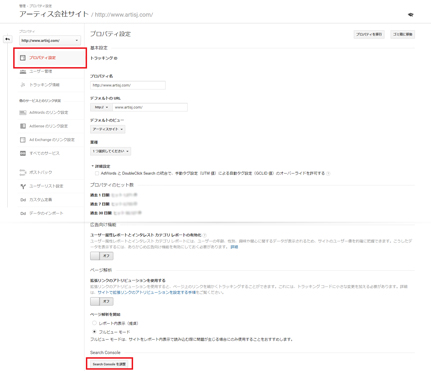Open AdSense のリンク設定 menu item
Image resolution: width=431 pixels, height=371 pixels.
click(48, 126)
